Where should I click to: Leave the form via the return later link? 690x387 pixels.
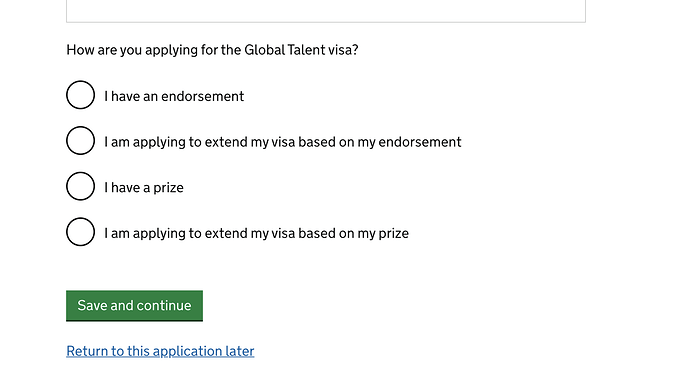click(x=160, y=351)
